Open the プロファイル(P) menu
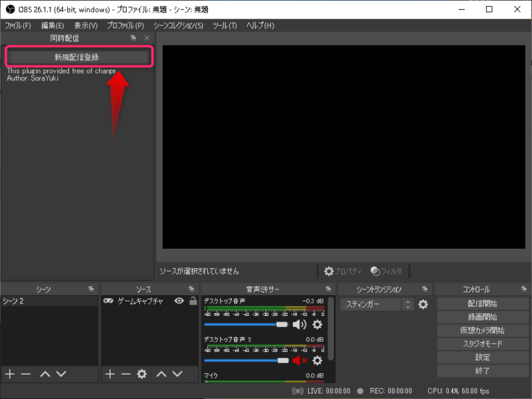 [x=125, y=26]
